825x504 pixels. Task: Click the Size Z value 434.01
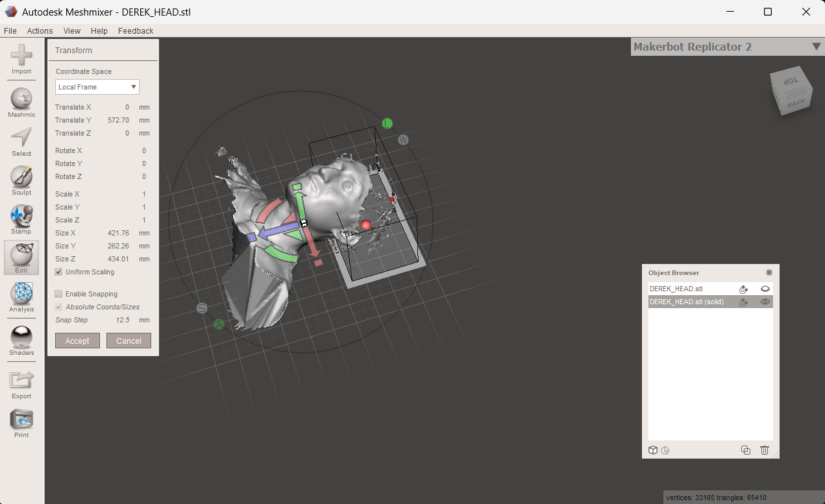click(x=119, y=259)
